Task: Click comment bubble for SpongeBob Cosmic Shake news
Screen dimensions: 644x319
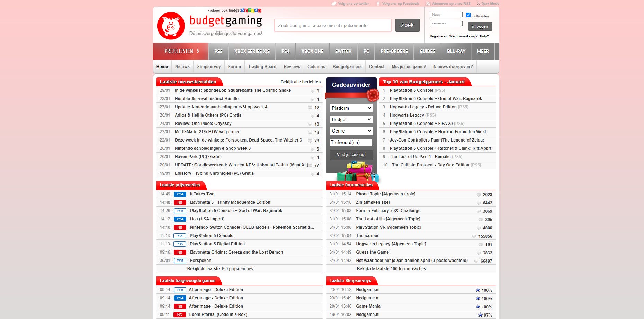Action: point(312,91)
